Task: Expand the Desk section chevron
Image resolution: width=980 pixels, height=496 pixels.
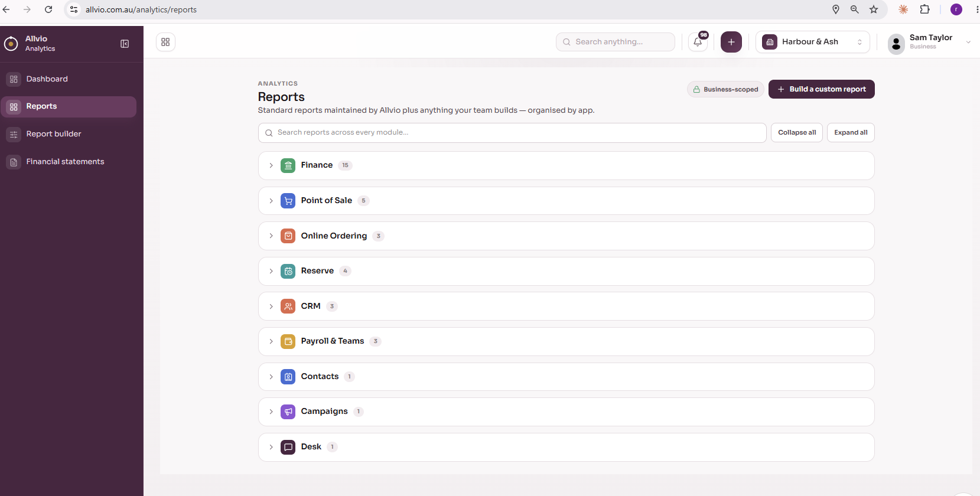Action: click(271, 447)
